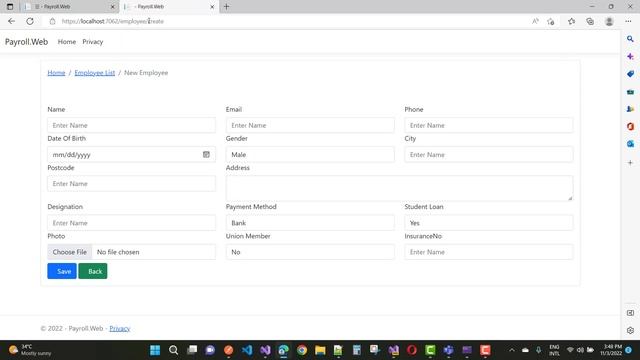The height and width of the screenshot is (360, 640).
Task: Expand the Gender dropdown
Action: (310, 155)
